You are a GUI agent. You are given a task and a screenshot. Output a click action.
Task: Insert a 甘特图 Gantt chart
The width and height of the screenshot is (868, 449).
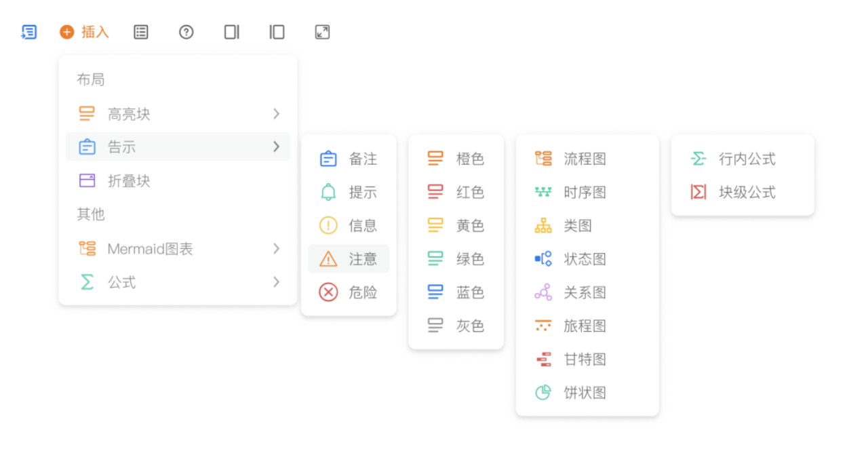coord(585,359)
